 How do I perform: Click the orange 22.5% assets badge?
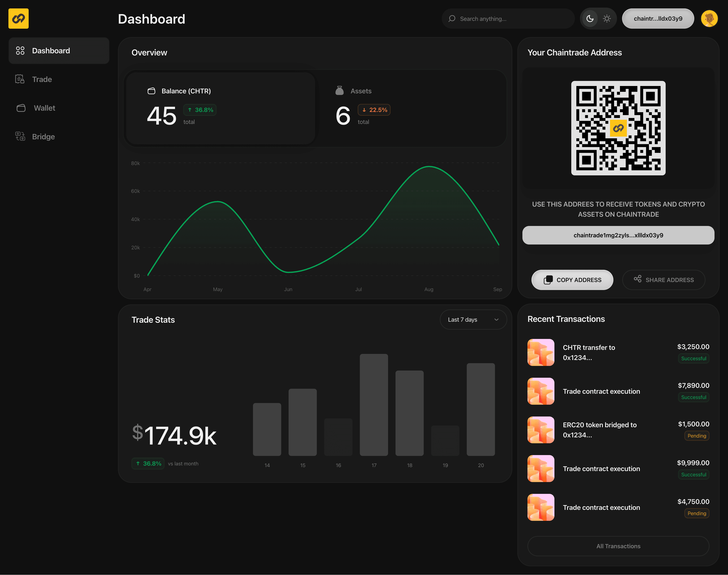374,110
